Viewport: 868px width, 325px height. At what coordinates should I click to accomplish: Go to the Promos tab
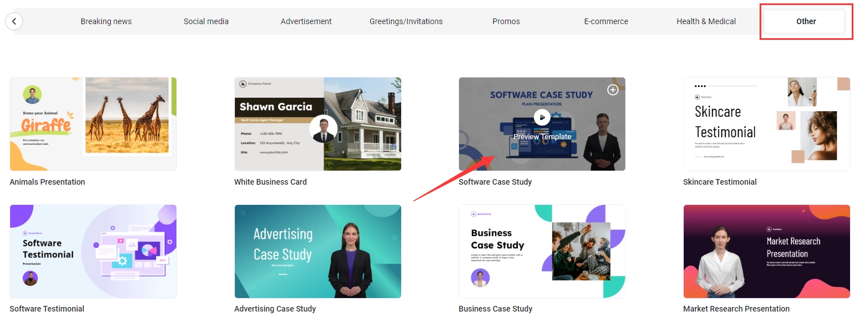coord(506,21)
